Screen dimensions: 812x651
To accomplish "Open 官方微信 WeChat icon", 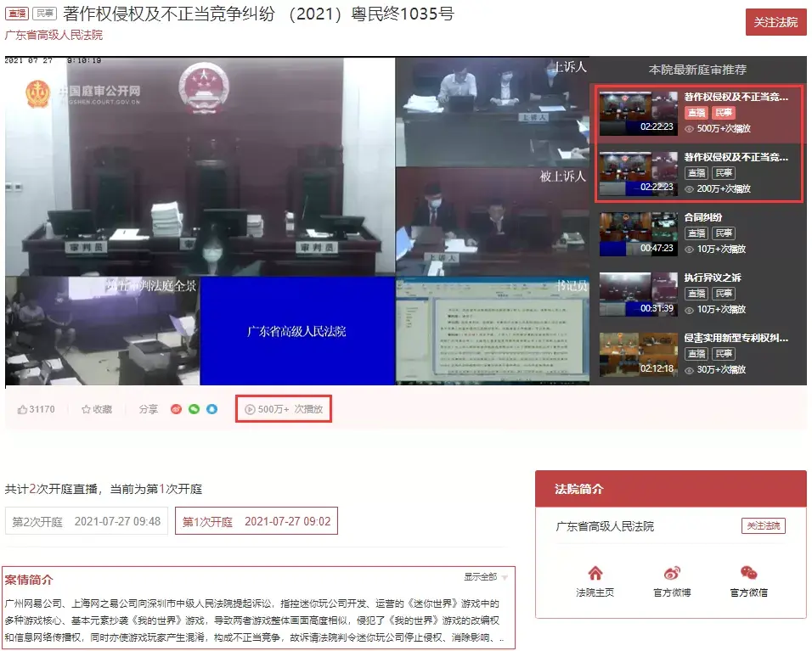I will 749,573.
